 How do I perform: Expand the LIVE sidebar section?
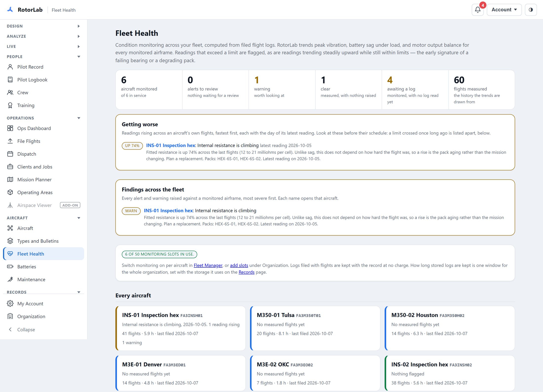click(43, 46)
